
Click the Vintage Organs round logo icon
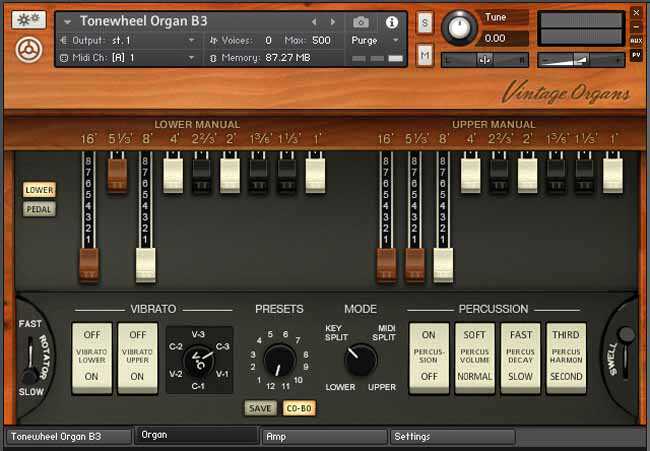[x=29, y=49]
